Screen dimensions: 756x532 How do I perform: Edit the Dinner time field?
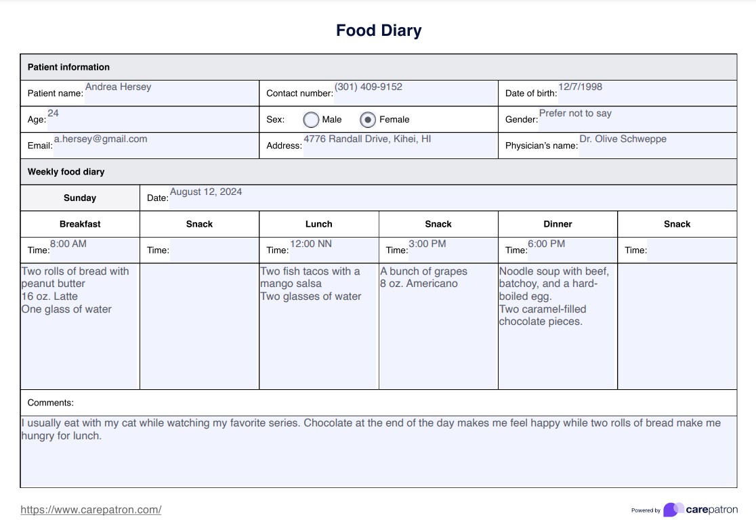[572, 250]
